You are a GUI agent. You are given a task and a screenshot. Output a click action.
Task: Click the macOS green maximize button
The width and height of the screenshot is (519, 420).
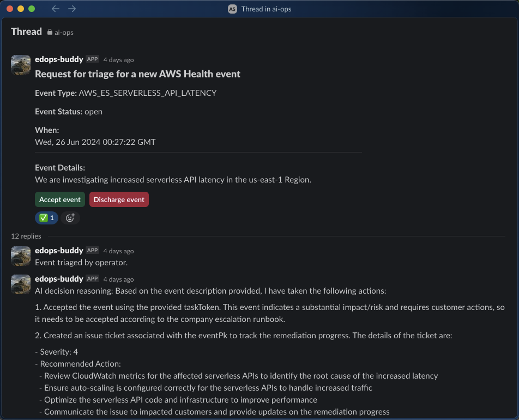[x=32, y=9]
